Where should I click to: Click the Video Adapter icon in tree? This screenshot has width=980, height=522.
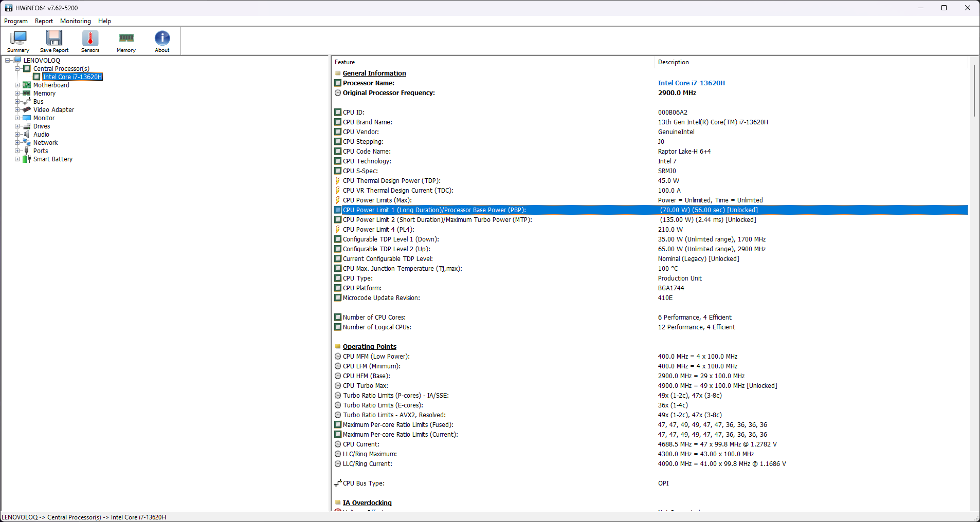click(x=27, y=110)
